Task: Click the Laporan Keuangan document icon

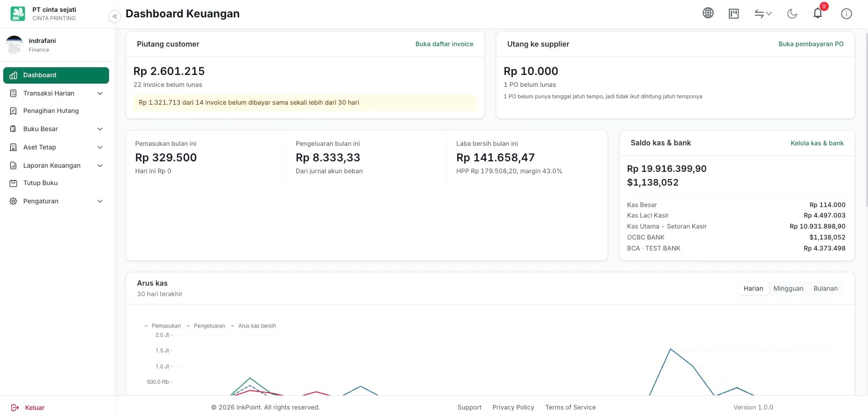Action: tap(13, 165)
